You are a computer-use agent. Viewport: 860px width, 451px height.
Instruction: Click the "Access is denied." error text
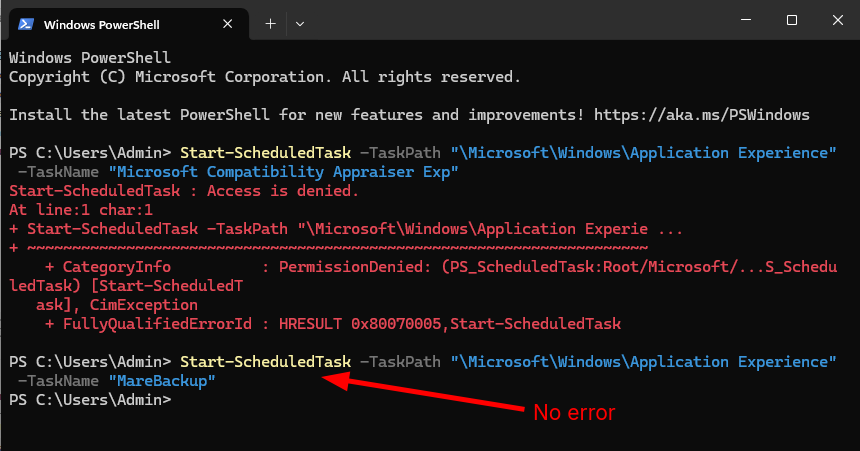pos(282,191)
